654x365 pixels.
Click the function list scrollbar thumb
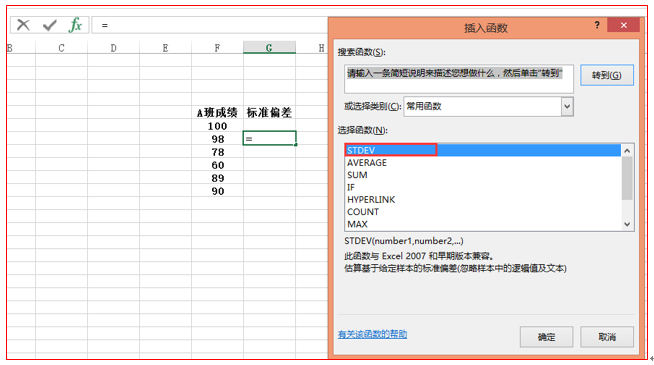point(627,178)
